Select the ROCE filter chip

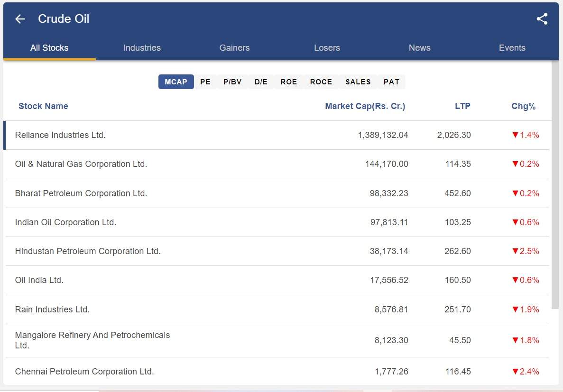pyautogui.click(x=321, y=82)
